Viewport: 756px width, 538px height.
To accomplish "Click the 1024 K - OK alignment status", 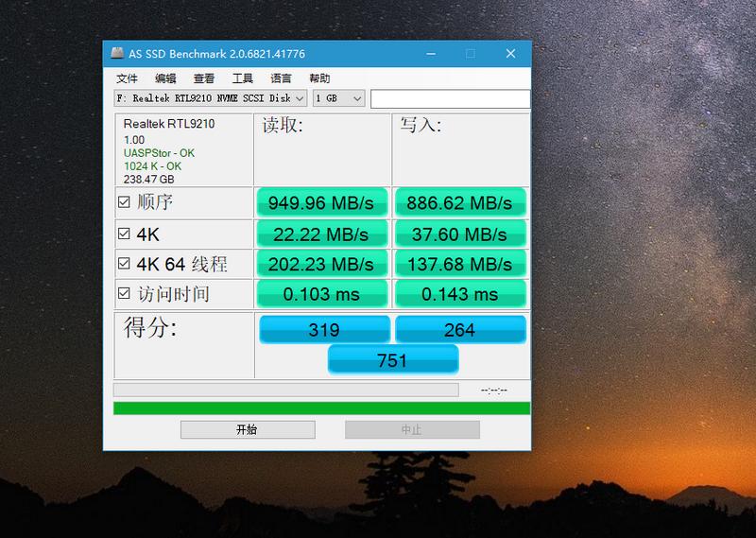I will tap(152, 166).
